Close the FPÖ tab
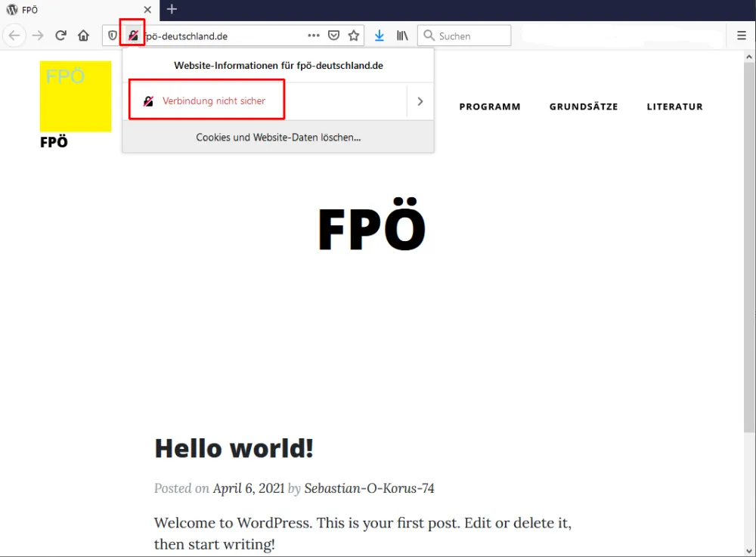Image resolution: width=756 pixels, height=557 pixels. 147,10
